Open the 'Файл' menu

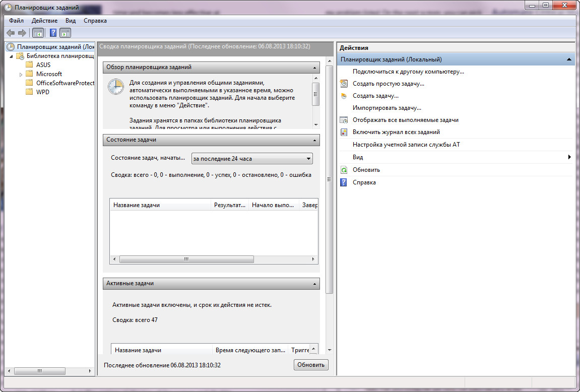point(16,21)
